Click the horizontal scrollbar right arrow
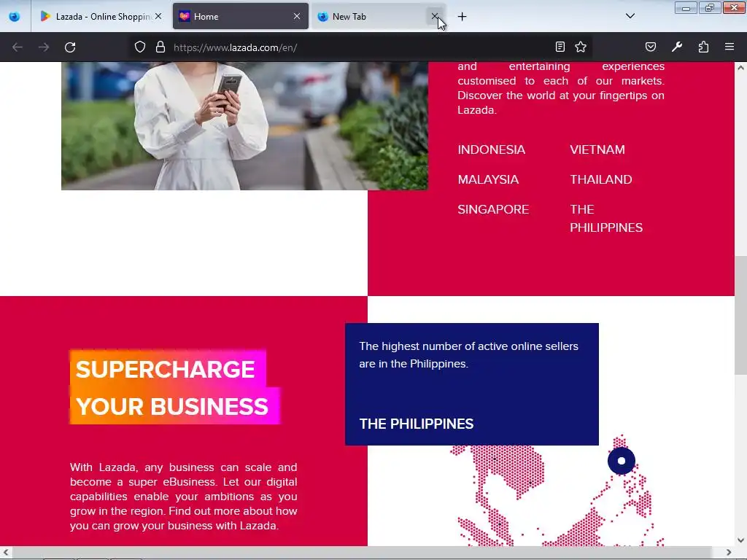The width and height of the screenshot is (747, 560). 729,552
